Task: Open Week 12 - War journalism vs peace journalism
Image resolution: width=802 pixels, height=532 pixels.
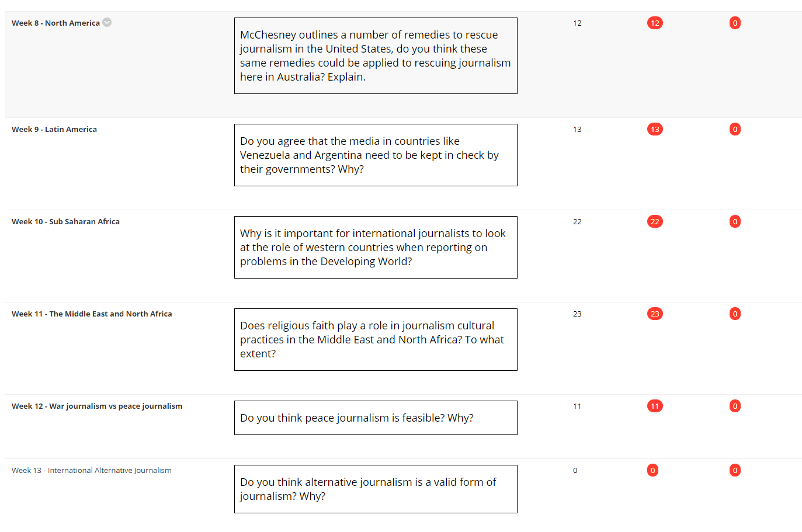Action: (97, 406)
